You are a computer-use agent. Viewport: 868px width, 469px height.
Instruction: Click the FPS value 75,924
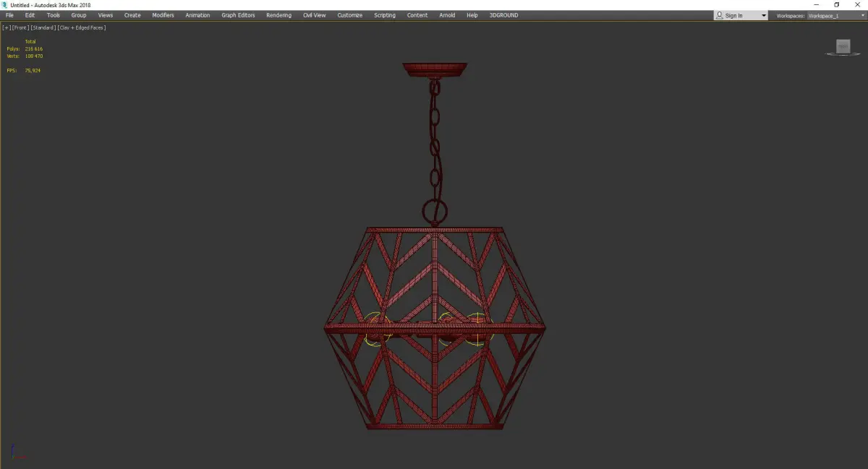(32, 70)
